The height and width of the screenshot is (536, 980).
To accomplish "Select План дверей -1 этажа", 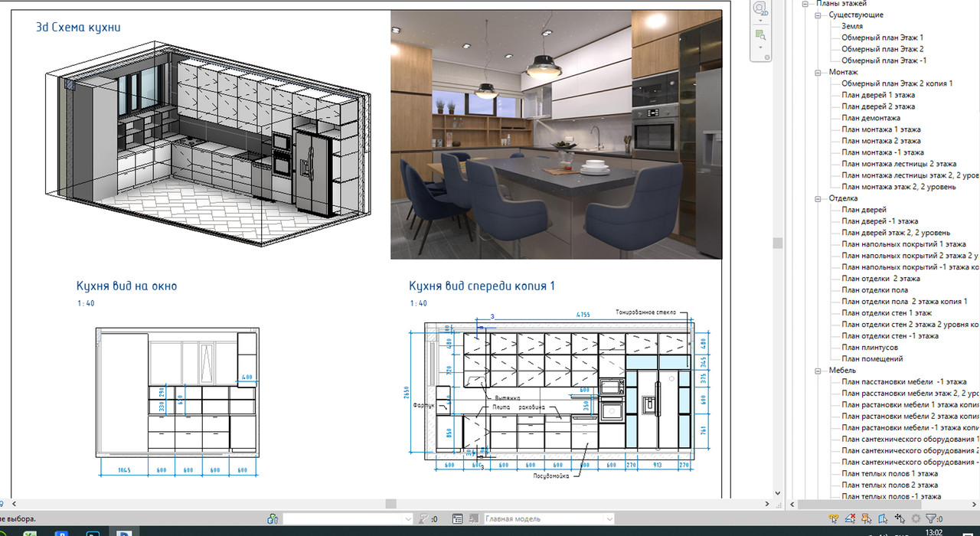I will [x=880, y=221].
